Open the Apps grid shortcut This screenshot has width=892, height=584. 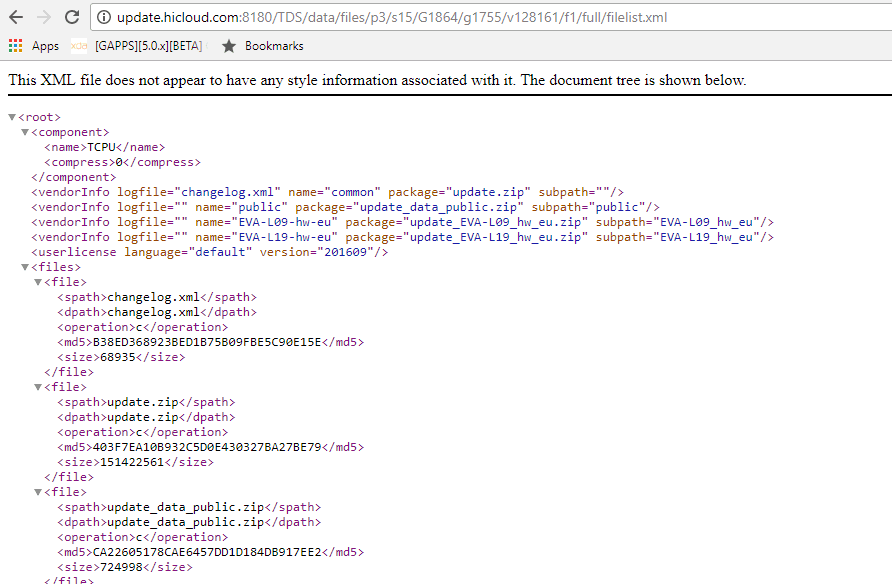pyautogui.click(x=34, y=46)
